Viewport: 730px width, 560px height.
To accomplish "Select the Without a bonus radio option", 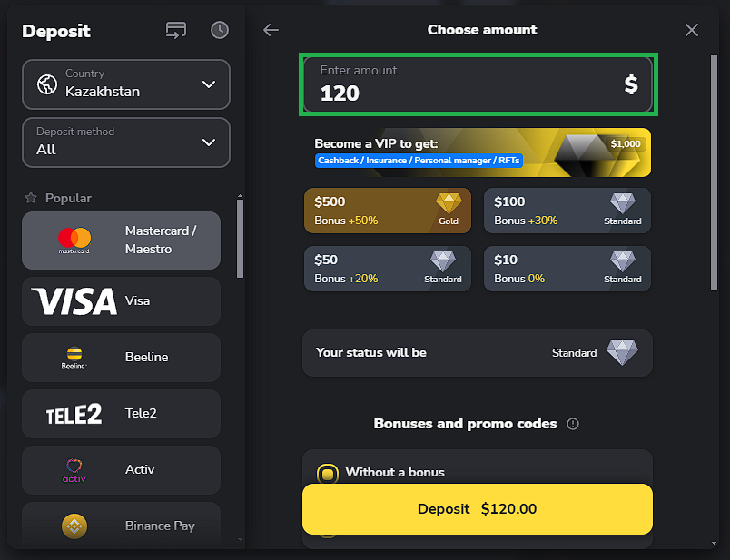I will (328, 473).
